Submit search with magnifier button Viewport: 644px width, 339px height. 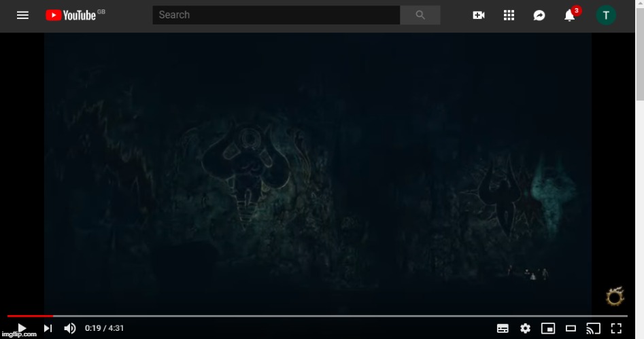[420, 15]
